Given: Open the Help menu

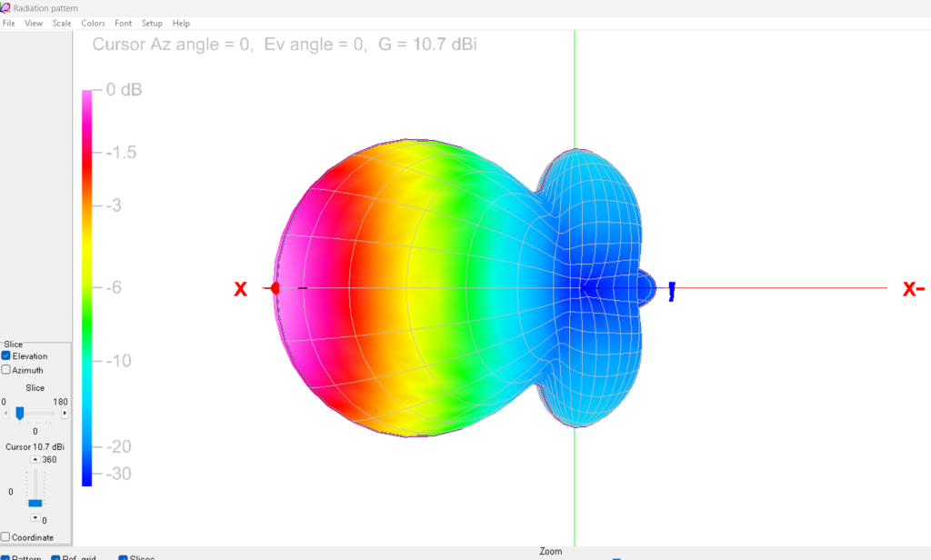Looking at the screenshot, I should coord(181,23).
